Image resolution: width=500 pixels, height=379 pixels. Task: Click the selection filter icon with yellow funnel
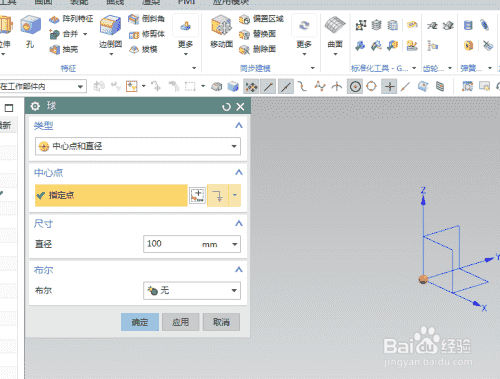131,87
